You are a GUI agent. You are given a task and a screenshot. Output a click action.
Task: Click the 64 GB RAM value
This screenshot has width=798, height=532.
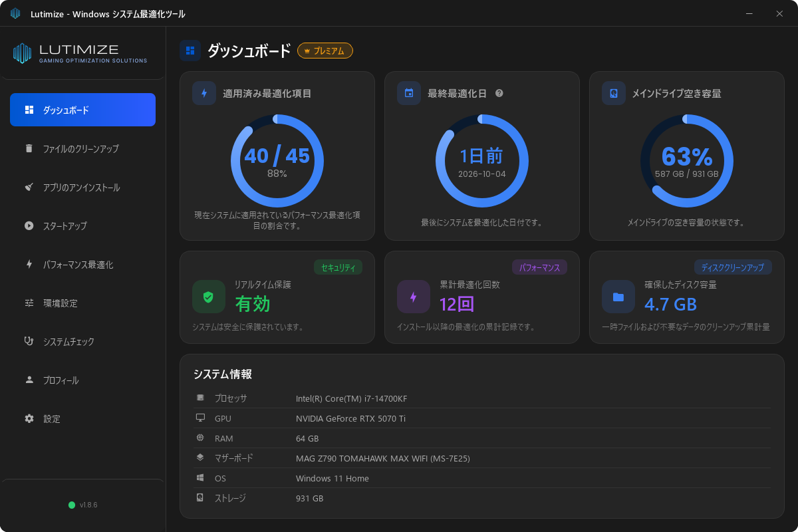coord(307,438)
